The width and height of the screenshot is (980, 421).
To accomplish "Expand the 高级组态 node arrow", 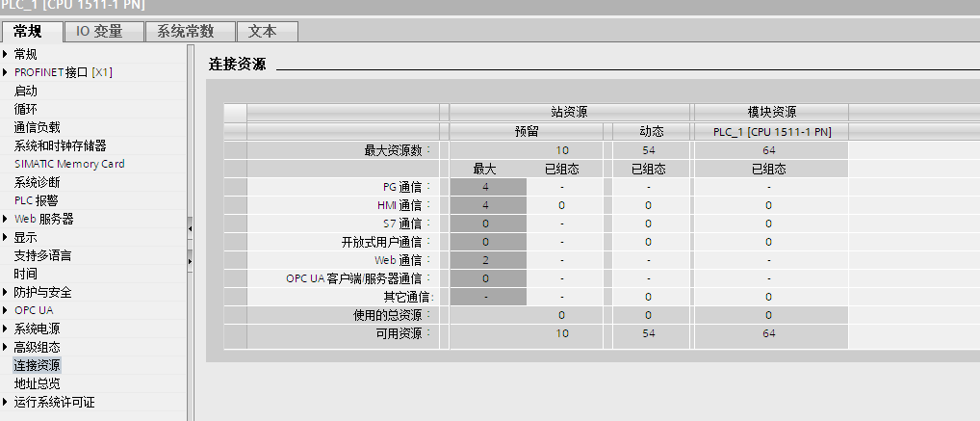I will [6, 347].
